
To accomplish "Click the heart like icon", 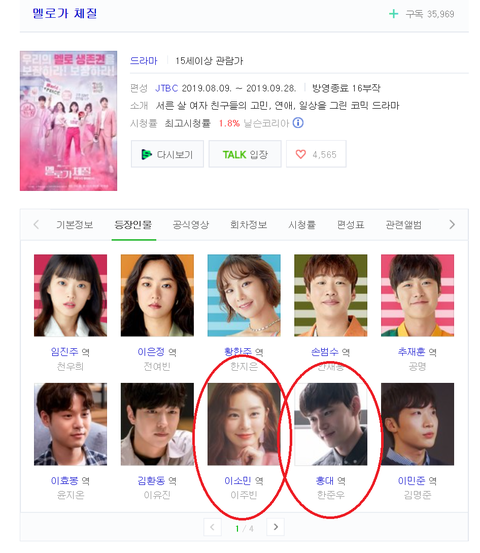I will pyautogui.click(x=300, y=154).
